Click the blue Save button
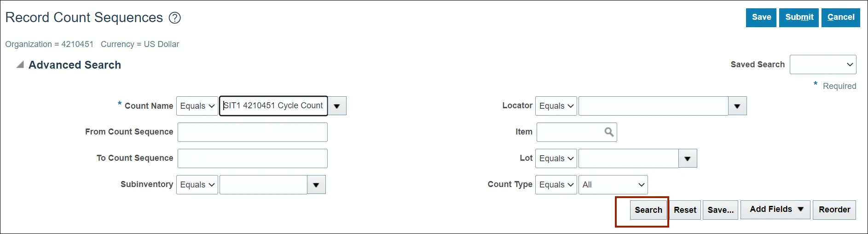The image size is (868, 234). click(x=761, y=18)
